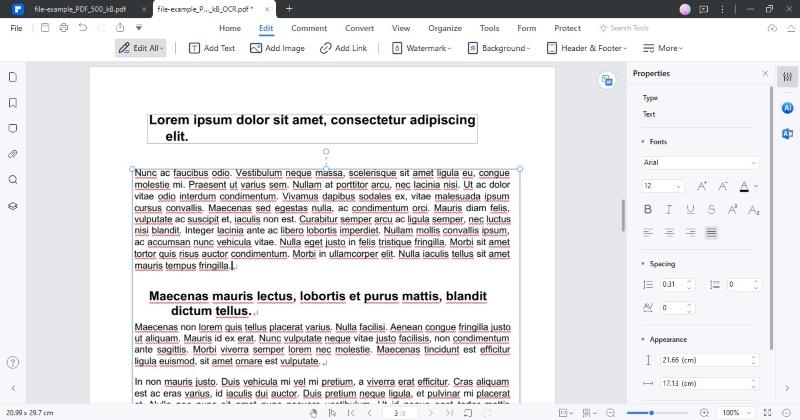Image resolution: width=800 pixels, height=420 pixels.
Task: Toggle underline text formatting
Action: coord(690,209)
